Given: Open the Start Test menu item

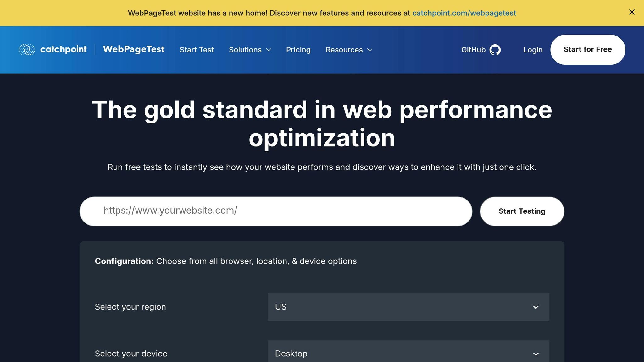Looking at the screenshot, I should [197, 50].
